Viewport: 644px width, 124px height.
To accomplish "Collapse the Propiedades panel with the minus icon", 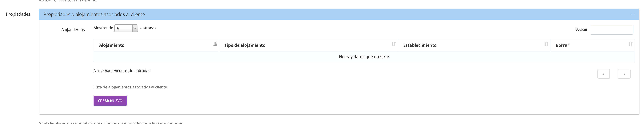I will tap(633, 14).
